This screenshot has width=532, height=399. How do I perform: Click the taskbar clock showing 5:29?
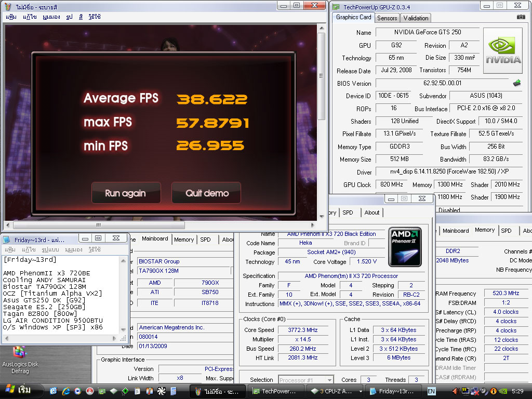click(x=517, y=391)
